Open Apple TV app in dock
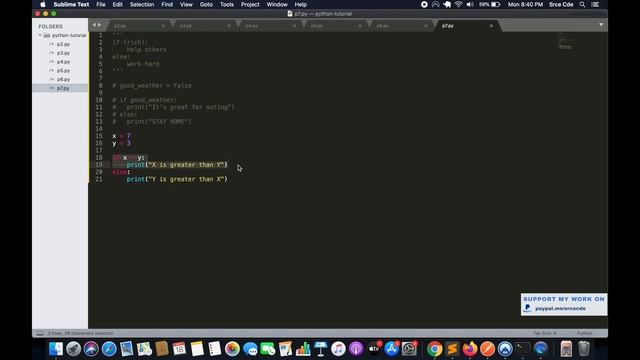 click(374, 349)
